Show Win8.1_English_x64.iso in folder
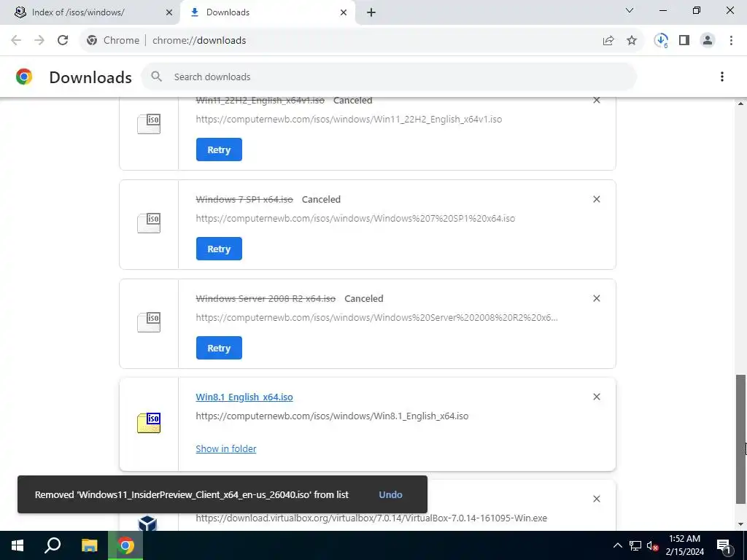The image size is (747, 560). click(226, 448)
